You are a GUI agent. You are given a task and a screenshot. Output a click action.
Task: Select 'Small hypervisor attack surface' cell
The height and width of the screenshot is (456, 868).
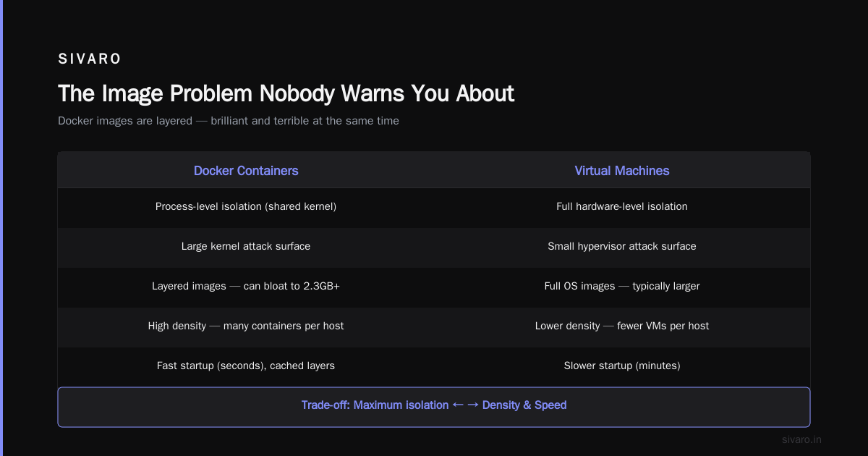pyautogui.click(x=622, y=246)
